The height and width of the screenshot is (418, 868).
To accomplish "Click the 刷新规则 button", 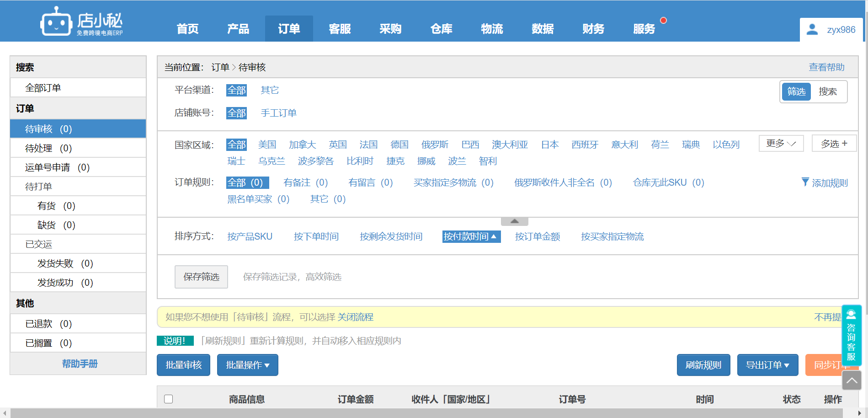I will [703, 365].
